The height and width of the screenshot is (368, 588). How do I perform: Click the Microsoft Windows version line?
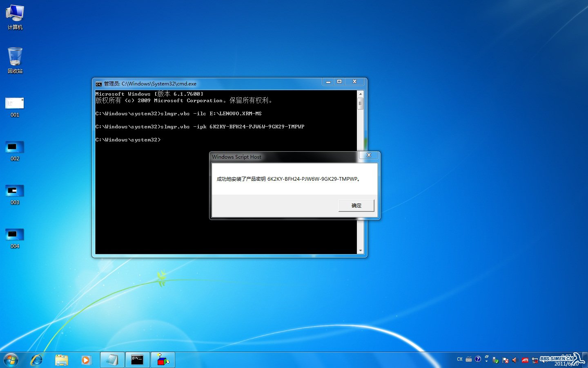pos(149,94)
